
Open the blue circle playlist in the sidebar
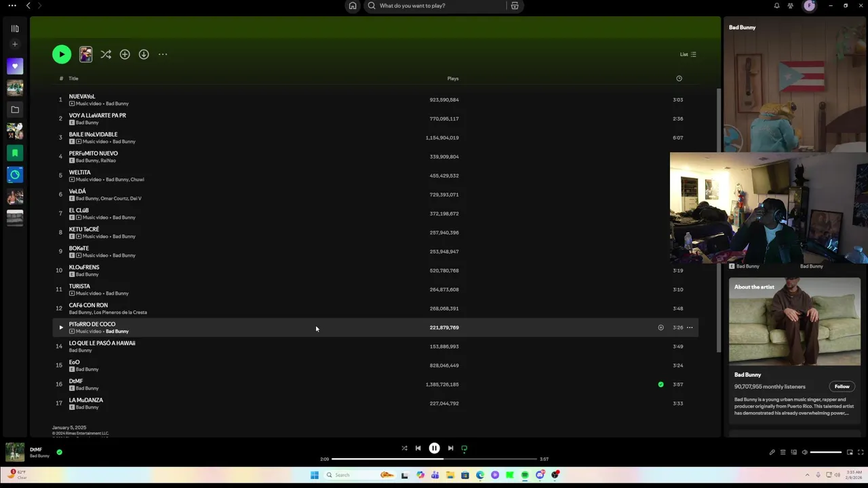(x=15, y=175)
